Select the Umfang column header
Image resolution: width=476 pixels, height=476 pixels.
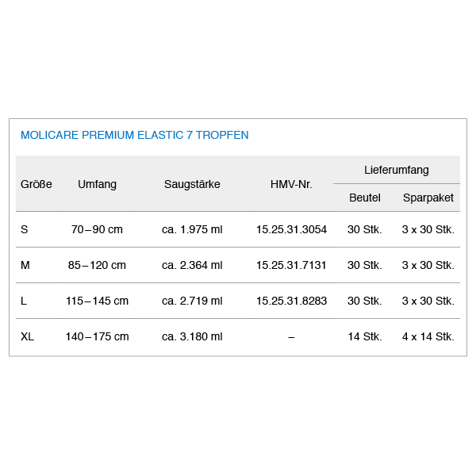(x=97, y=184)
